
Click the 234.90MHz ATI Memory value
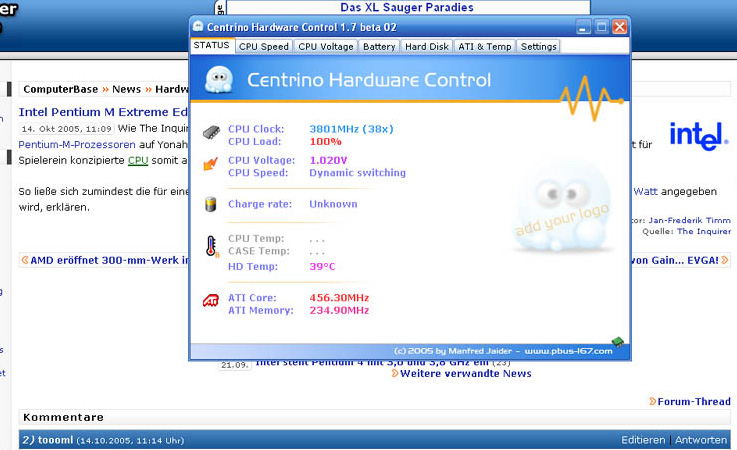pos(339,310)
